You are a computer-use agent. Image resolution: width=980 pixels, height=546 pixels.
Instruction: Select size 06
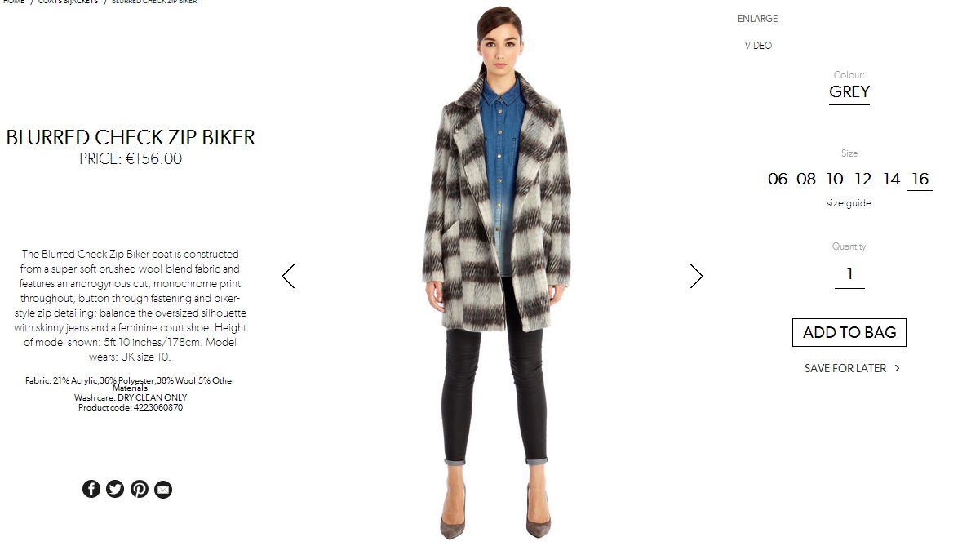778,179
